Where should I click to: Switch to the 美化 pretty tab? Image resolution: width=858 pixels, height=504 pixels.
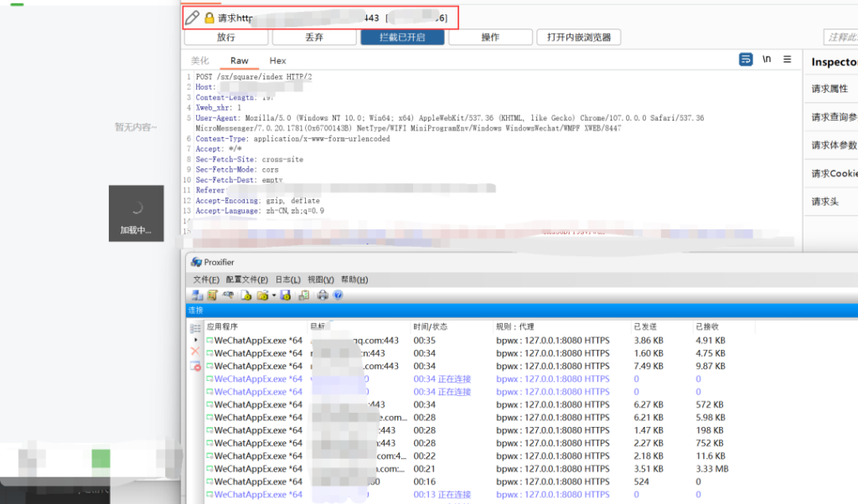[x=199, y=60]
